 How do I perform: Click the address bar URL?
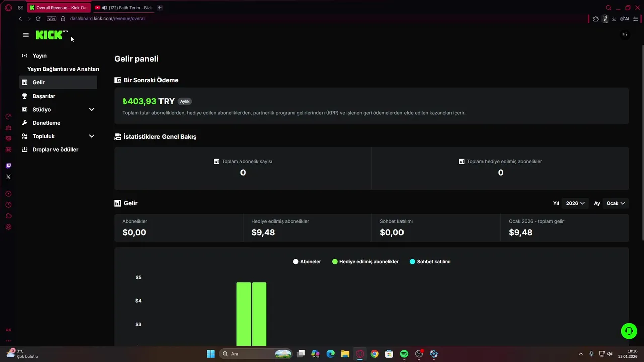[108, 19]
